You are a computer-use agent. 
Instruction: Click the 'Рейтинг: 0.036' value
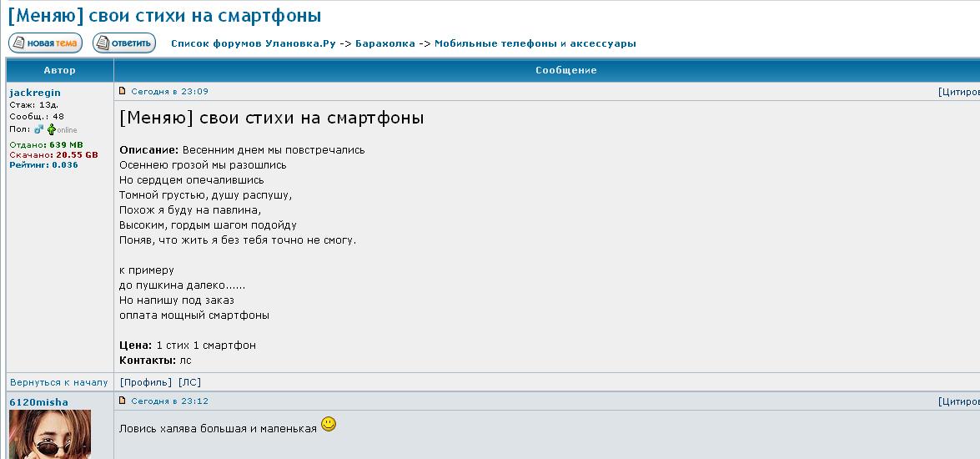pos(43,164)
